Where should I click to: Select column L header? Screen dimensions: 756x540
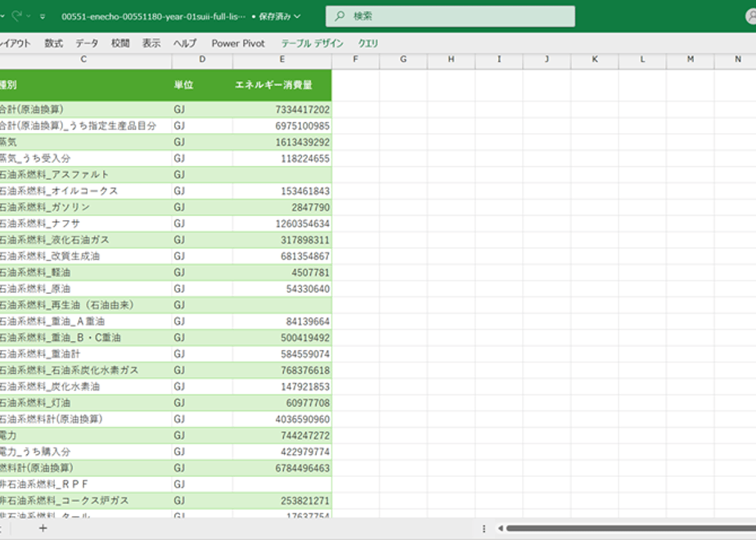coord(642,59)
